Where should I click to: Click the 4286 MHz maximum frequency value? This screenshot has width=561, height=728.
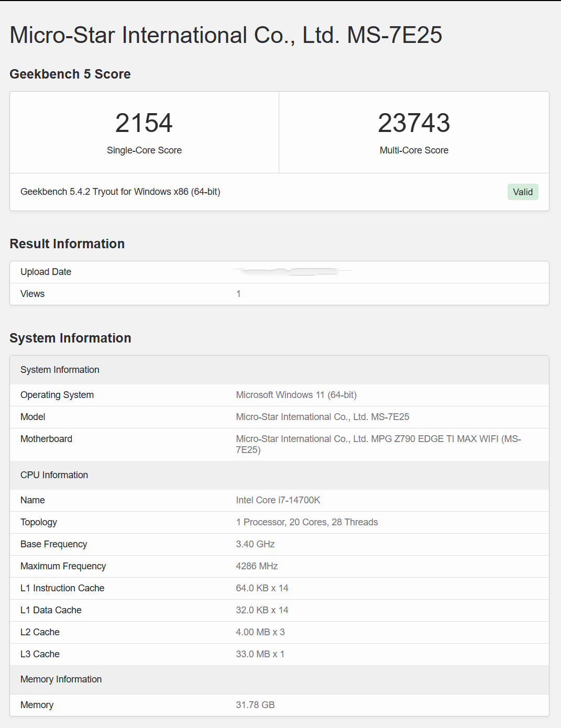pos(257,566)
